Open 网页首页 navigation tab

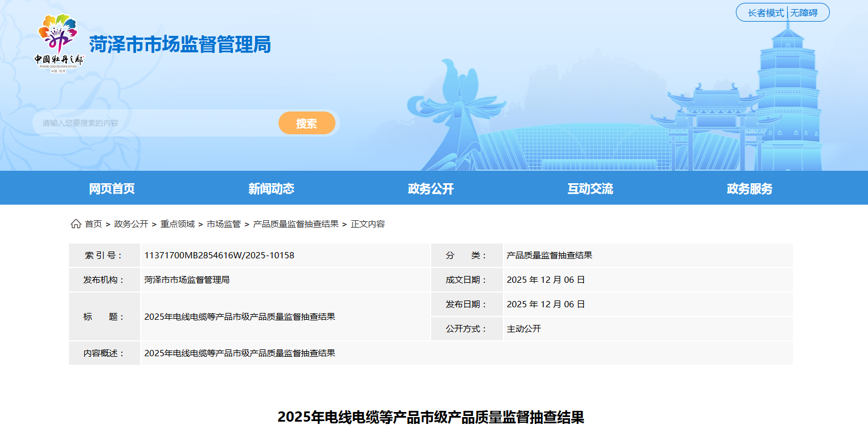click(x=112, y=189)
